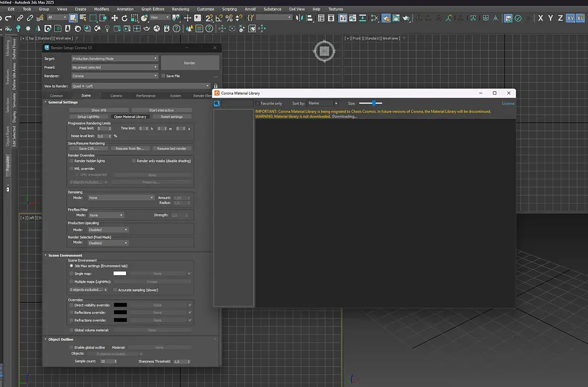Activate the Select and Rotate tool

pos(124,18)
